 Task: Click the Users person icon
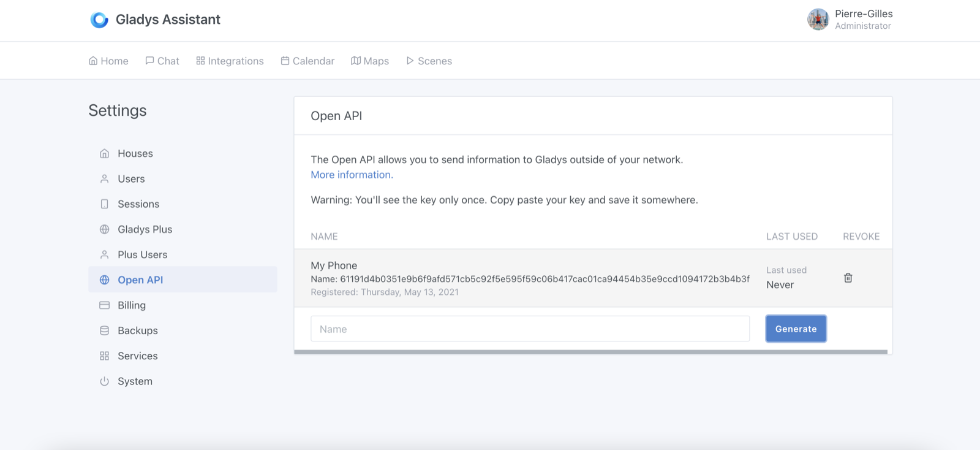[x=105, y=178]
